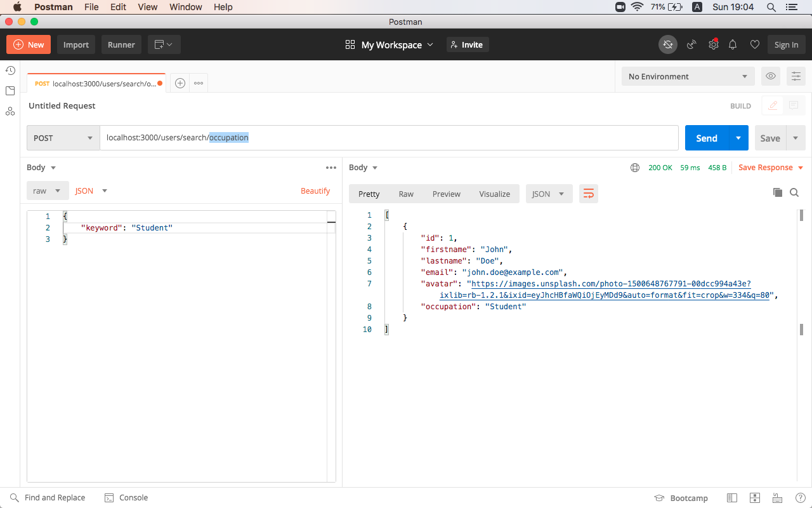Open the raw body type dropdown

click(48, 190)
